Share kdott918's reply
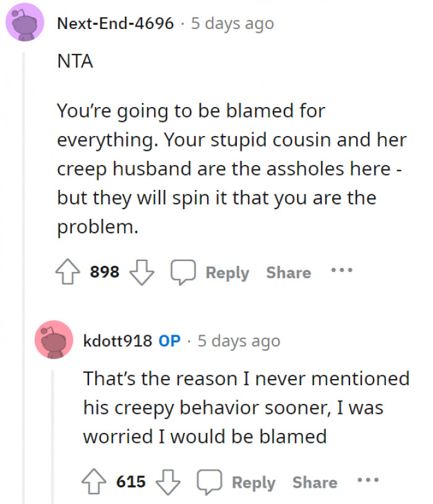Viewport: 433px width, 504px height. pos(315,482)
